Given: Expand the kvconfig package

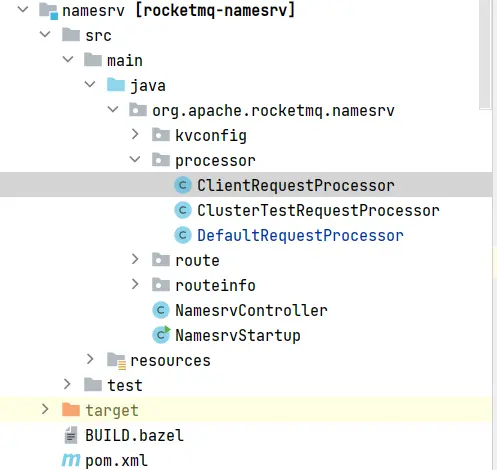Looking at the screenshot, I should coord(135,134).
